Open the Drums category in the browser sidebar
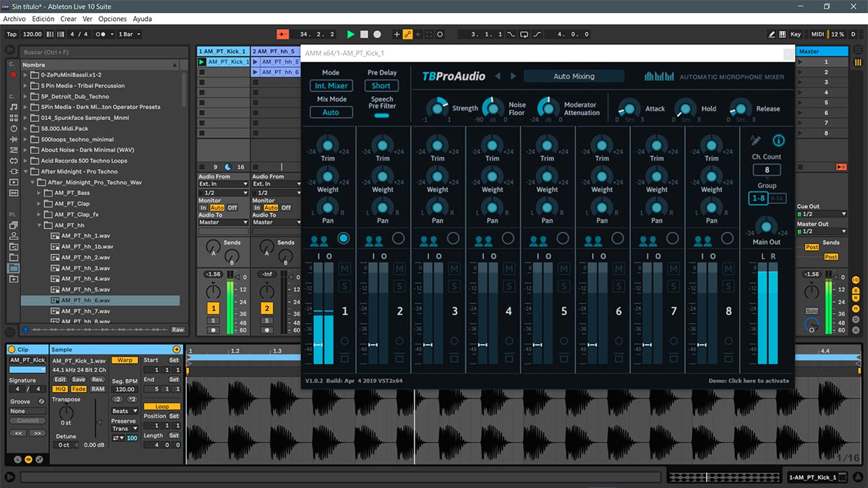This screenshot has width=868, height=488. pos(14,118)
